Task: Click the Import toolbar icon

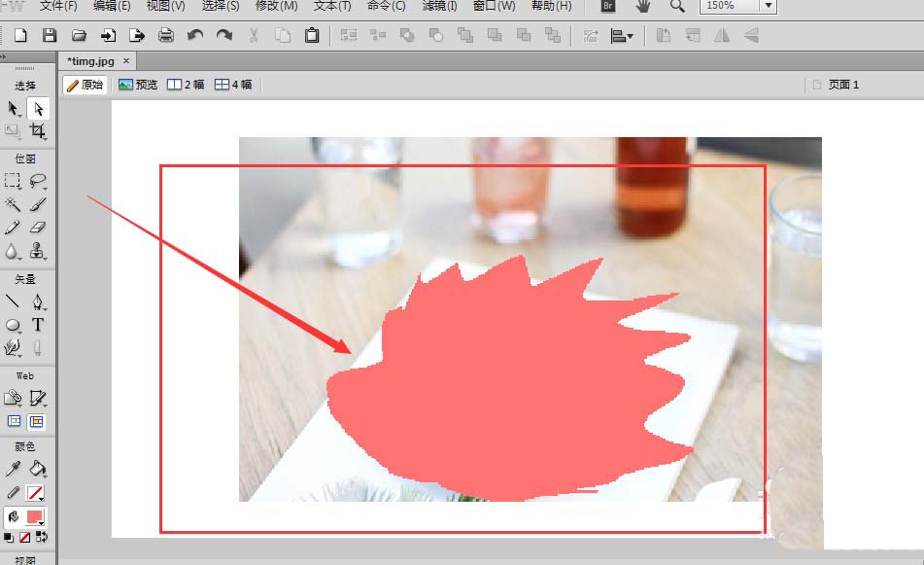Action: coord(108,35)
